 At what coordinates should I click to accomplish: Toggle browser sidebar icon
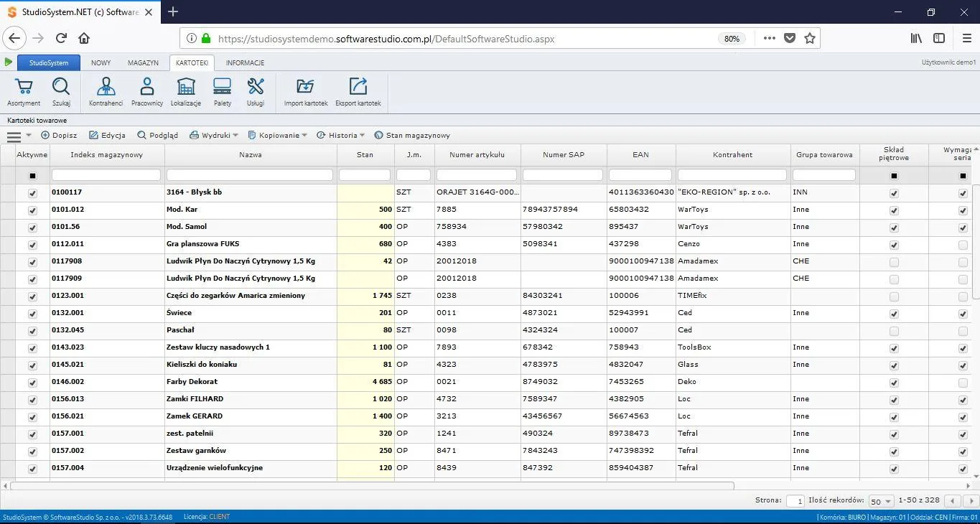click(x=938, y=39)
